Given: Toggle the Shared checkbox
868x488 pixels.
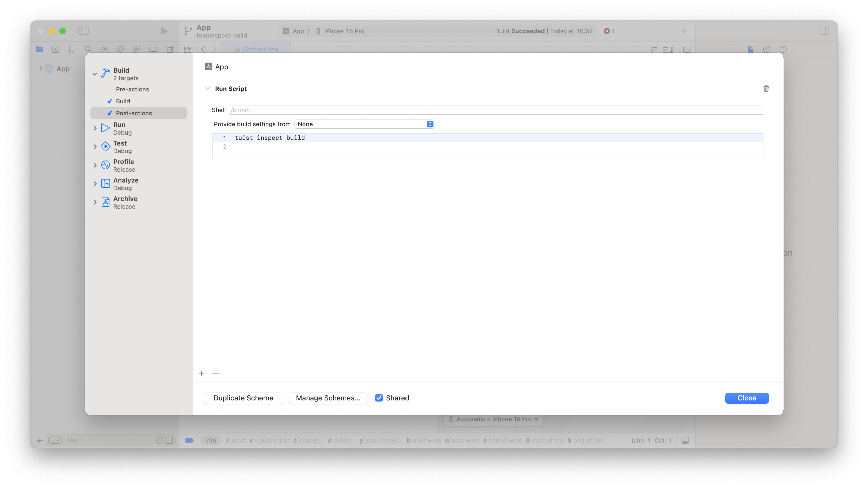Looking at the screenshot, I should [x=379, y=398].
